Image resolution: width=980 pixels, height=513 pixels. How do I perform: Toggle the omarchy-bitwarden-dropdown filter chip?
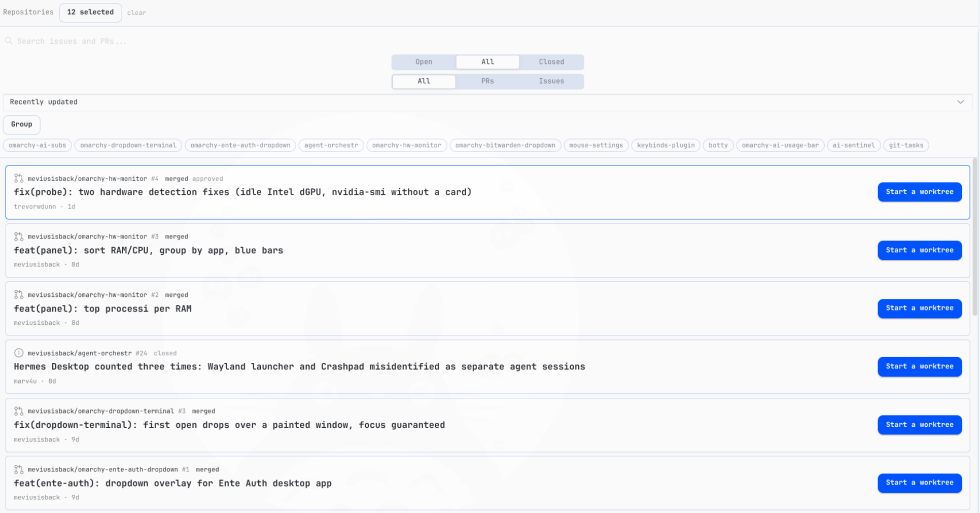pos(505,146)
